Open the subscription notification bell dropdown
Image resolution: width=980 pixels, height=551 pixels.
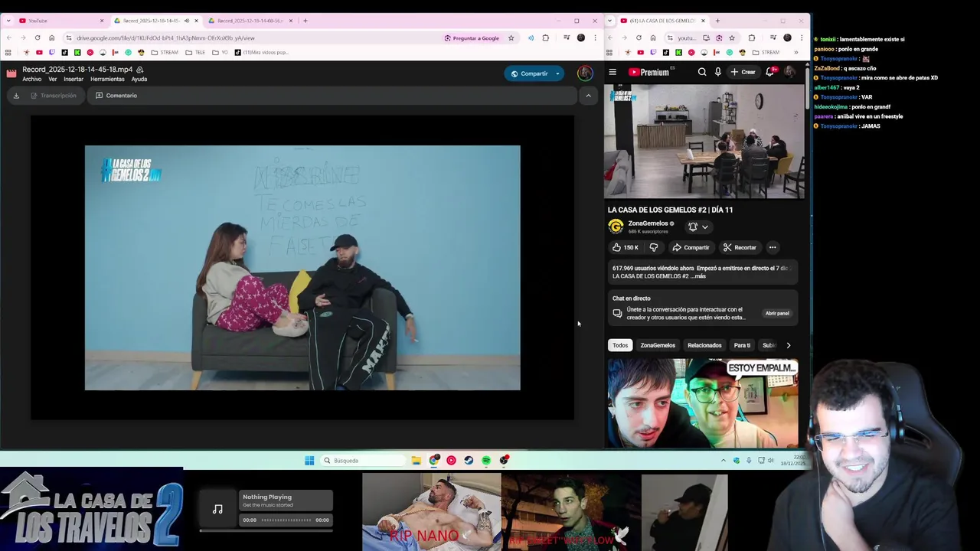pyautogui.click(x=698, y=227)
